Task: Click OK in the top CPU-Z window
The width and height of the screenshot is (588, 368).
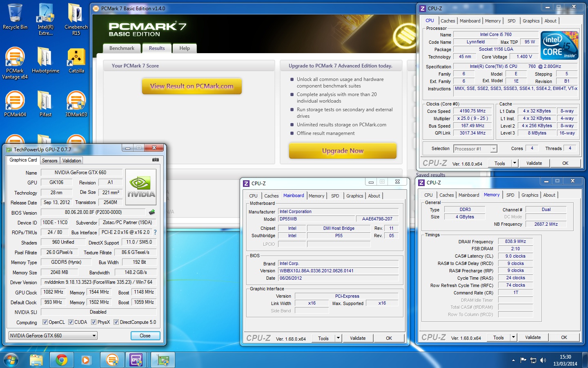Action: click(565, 163)
